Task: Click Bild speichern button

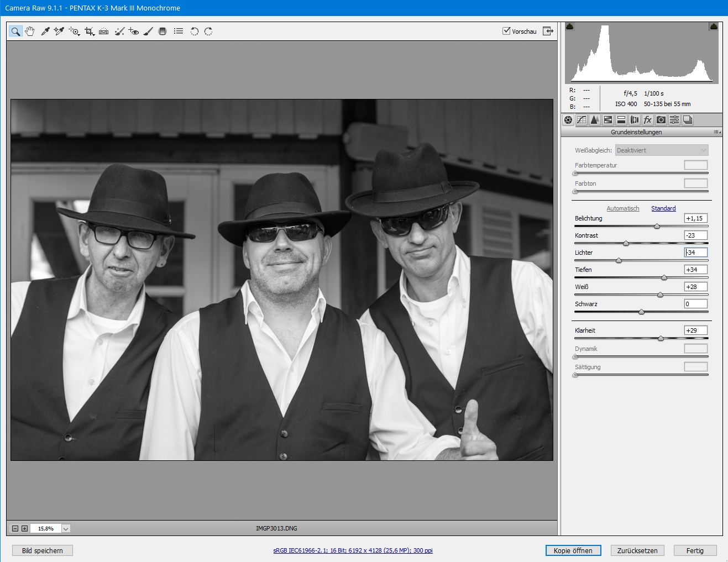Action: (x=43, y=550)
